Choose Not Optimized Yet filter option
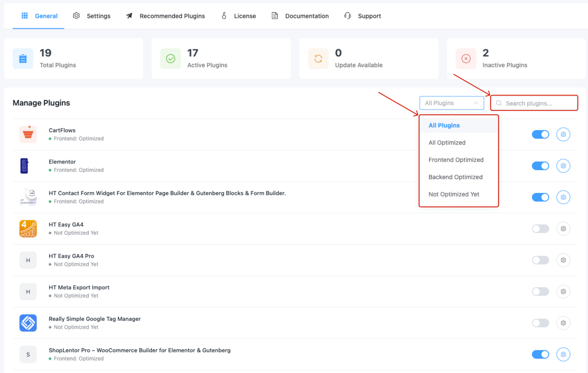 coord(454,194)
